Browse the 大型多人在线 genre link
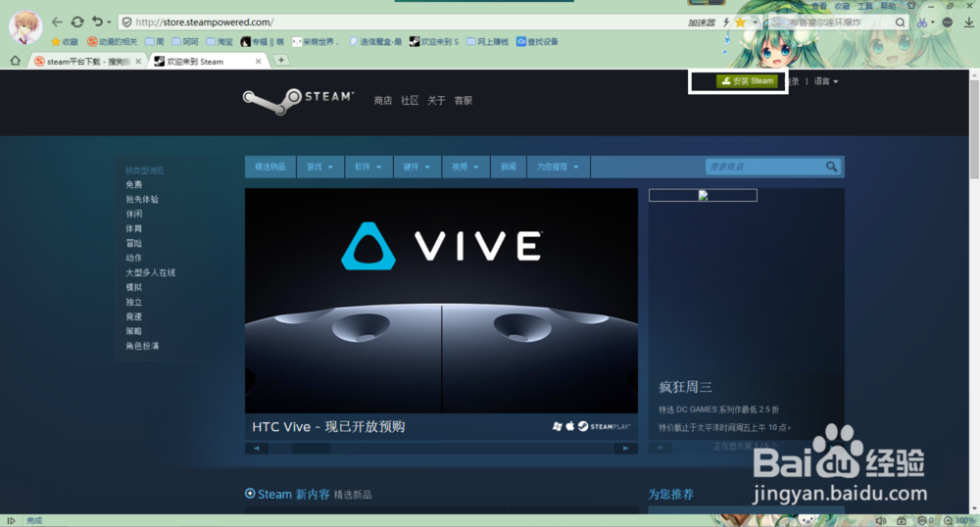980x527 pixels. pyautogui.click(x=150, y=272)
